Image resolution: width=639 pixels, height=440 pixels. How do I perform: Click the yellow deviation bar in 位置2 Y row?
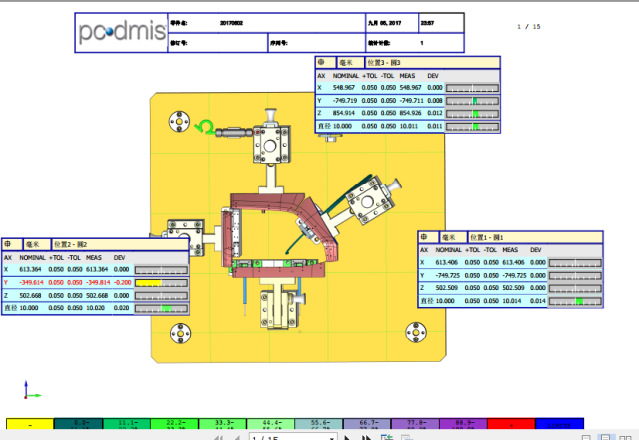click(158, 282)
